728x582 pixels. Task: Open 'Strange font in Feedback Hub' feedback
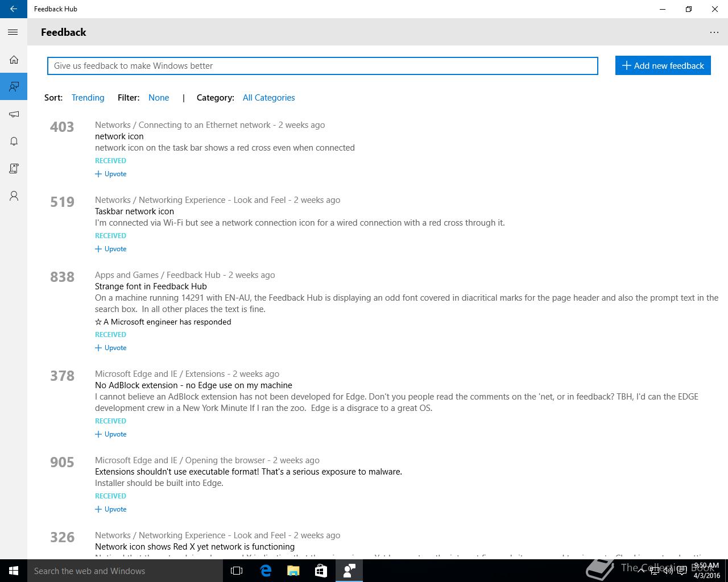(151, 286)
